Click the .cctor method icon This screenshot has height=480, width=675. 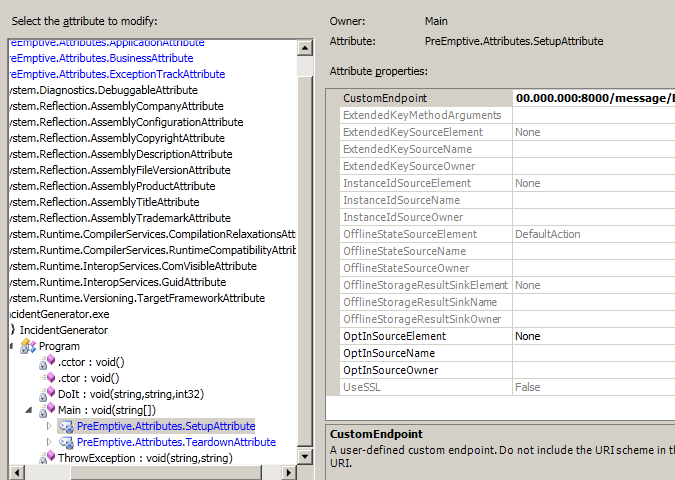(47, 362)
